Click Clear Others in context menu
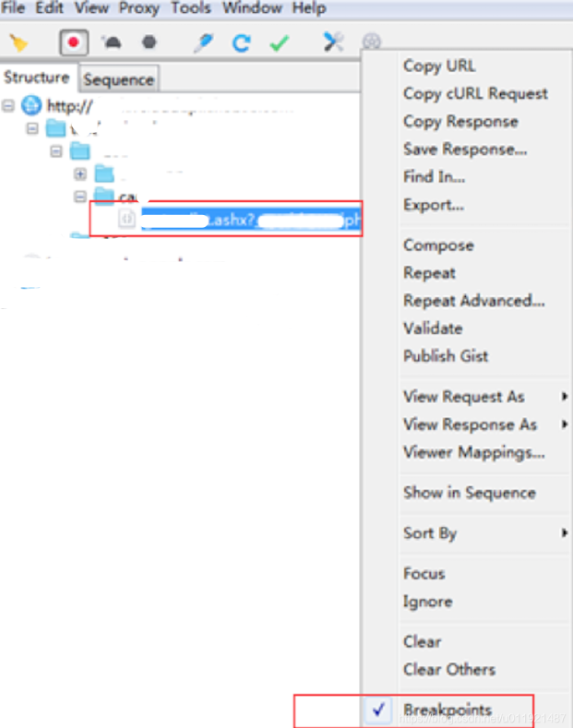The image size is (573, 728). (449, 670)
